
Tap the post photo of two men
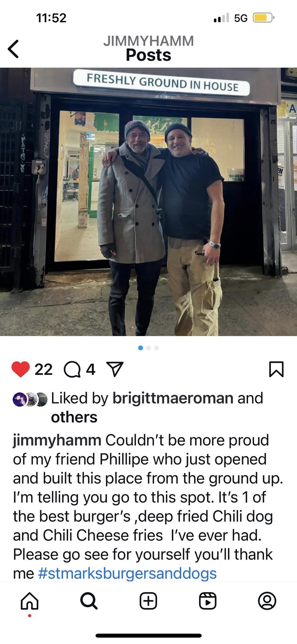point(148,202)
